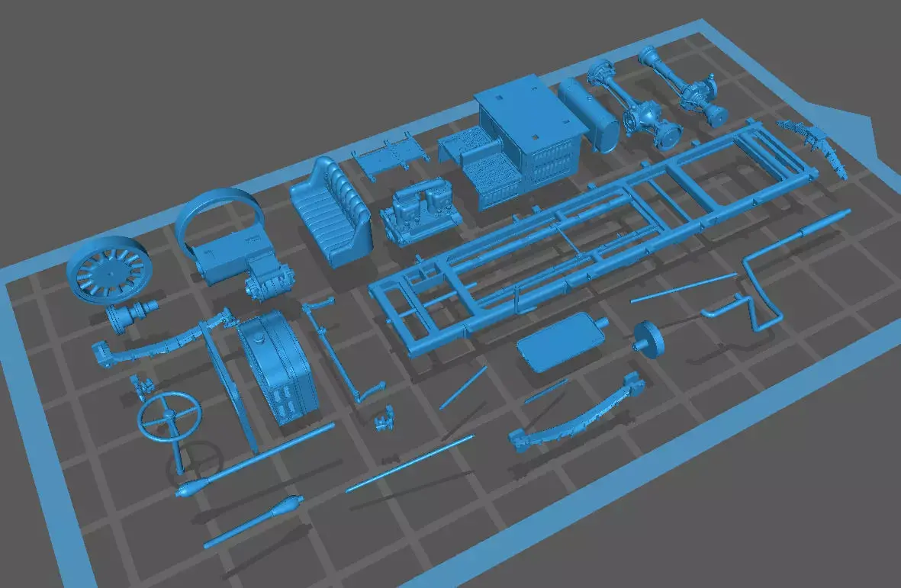Select the steering wheel part
The image size is (901, 588).
tap(170, 416)
